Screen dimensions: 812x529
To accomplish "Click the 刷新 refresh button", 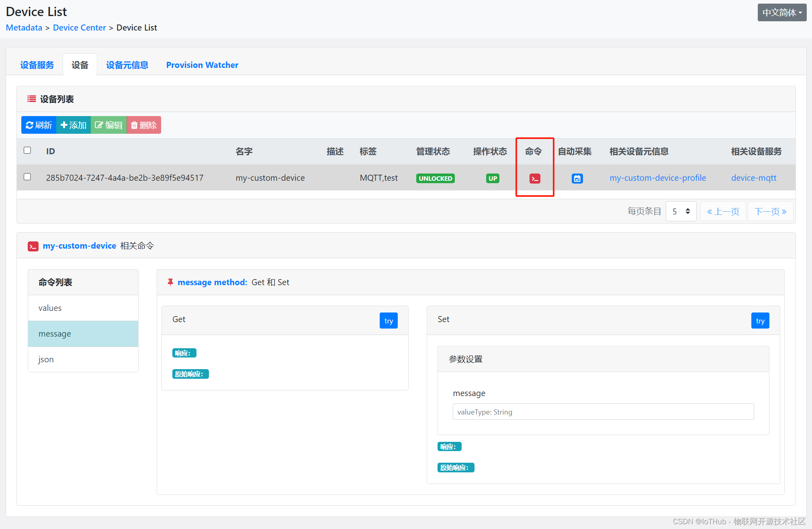I will point(39,125).
